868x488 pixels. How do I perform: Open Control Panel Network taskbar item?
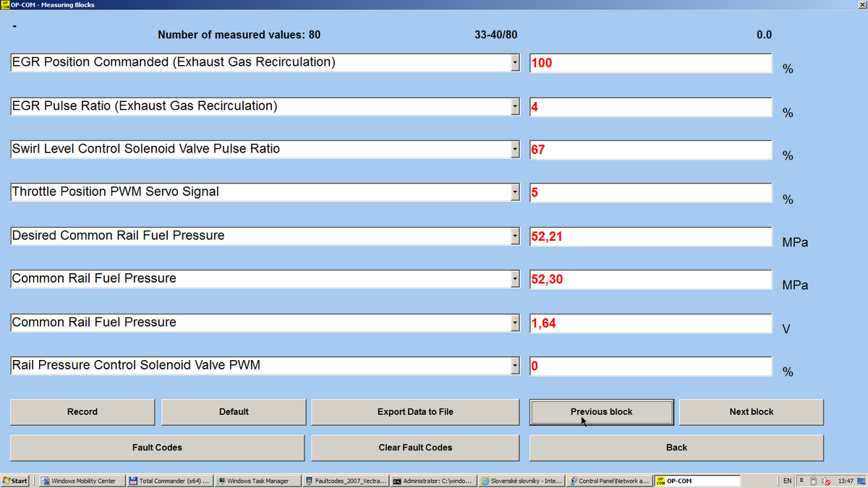tap(608, 481)
